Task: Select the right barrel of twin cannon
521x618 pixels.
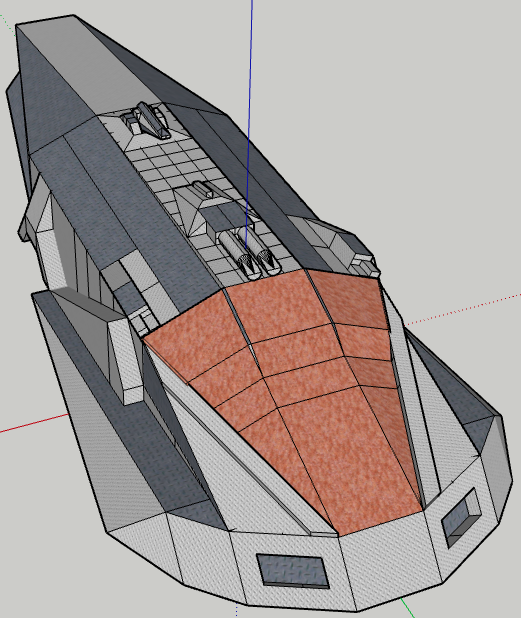Action: (x=260, y=250)
